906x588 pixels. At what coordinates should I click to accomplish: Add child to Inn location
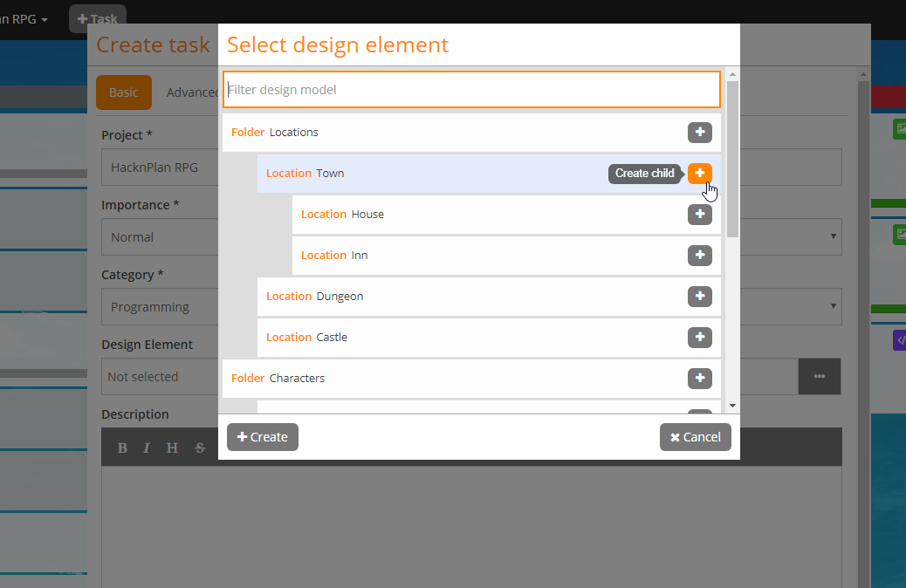tap(699, 256)
